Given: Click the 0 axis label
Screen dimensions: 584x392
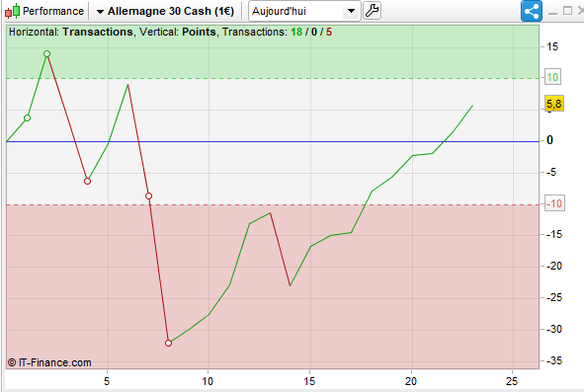Looking at the screenshot, I should 549,140.
